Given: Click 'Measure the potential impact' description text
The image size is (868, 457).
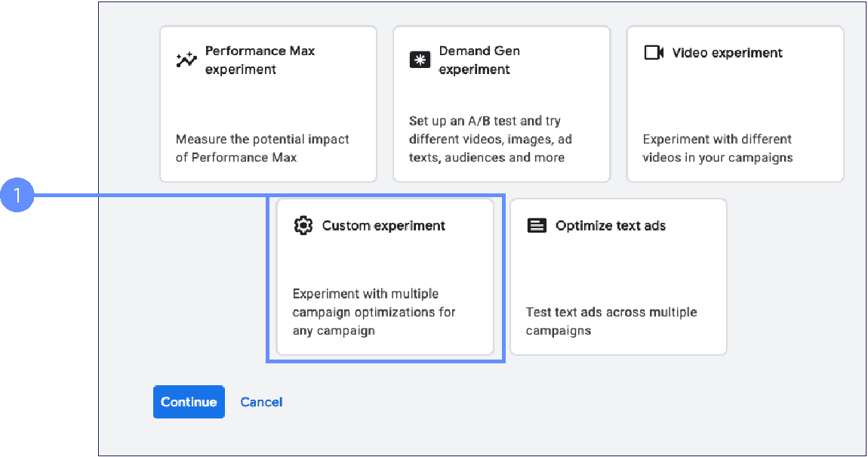Looking at the screenshot, I should pos(263,149).
